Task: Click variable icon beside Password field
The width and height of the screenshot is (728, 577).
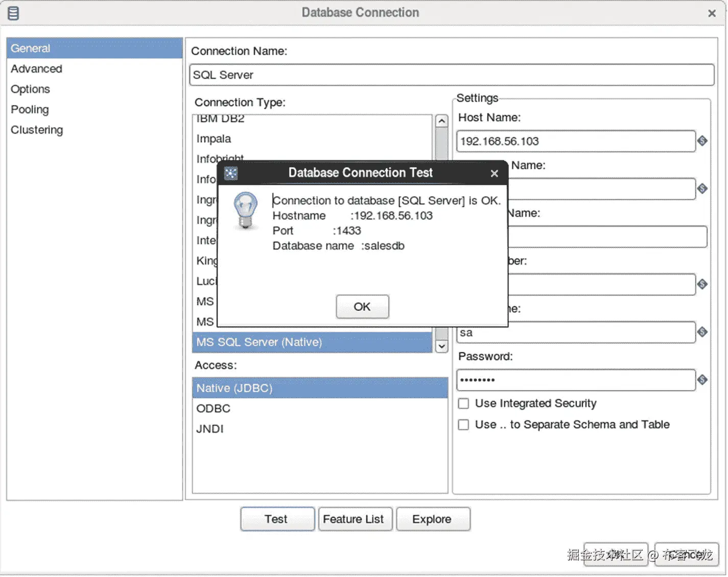Action: (702, 380)
